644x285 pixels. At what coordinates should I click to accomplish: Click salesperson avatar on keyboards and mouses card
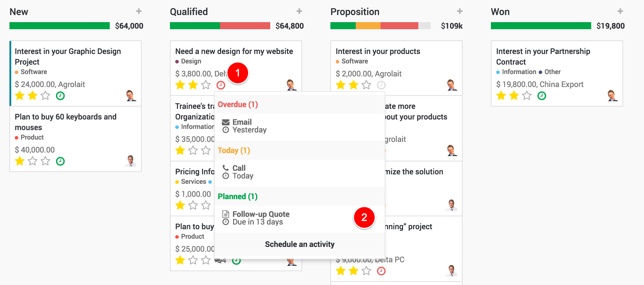tap(130, 161)
